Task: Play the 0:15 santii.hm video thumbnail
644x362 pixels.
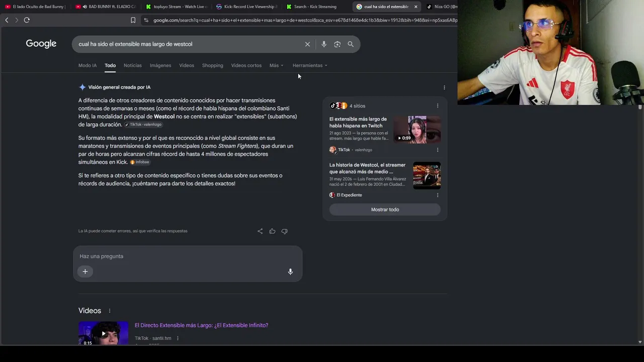Action: tap(103, 333)
